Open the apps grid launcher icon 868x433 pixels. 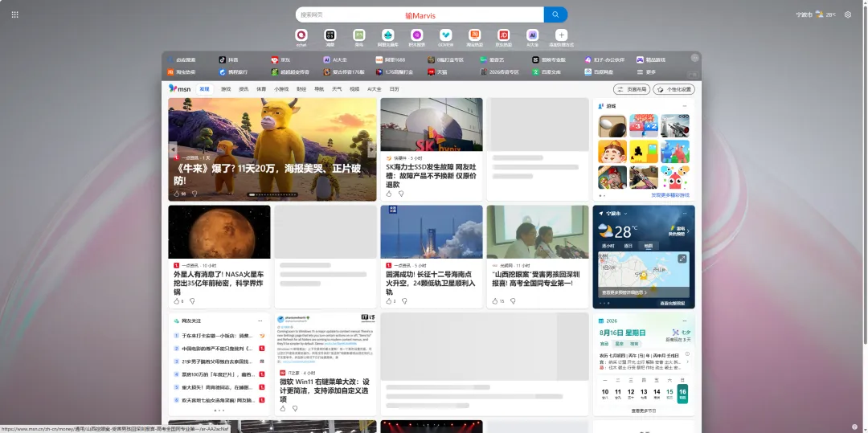tap(15, 14)
